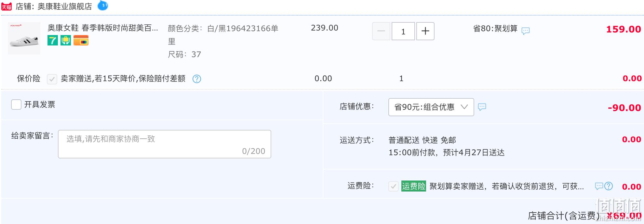Open comment bubble beside 省80:聚划算
Image resolution: width=644 pixels, height=224 pixels.
click(x=526, y=31)
